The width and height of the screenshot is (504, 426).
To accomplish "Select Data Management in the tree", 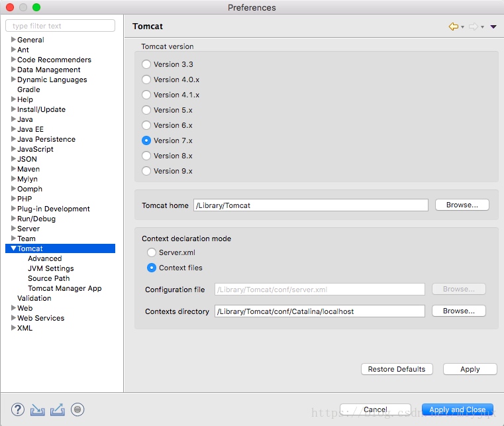I will tap(49, 70).
